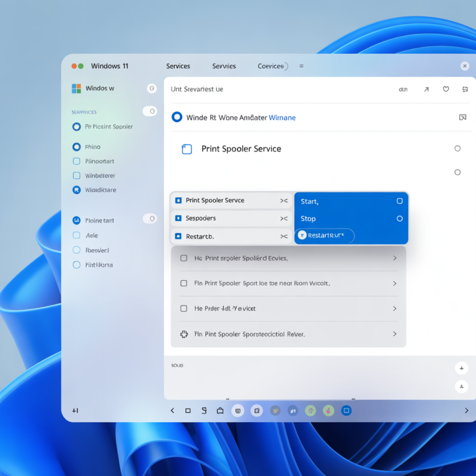476x476 pixels.
Task: Click the +I icon at bottom left
Action: (x=75, y=411)
